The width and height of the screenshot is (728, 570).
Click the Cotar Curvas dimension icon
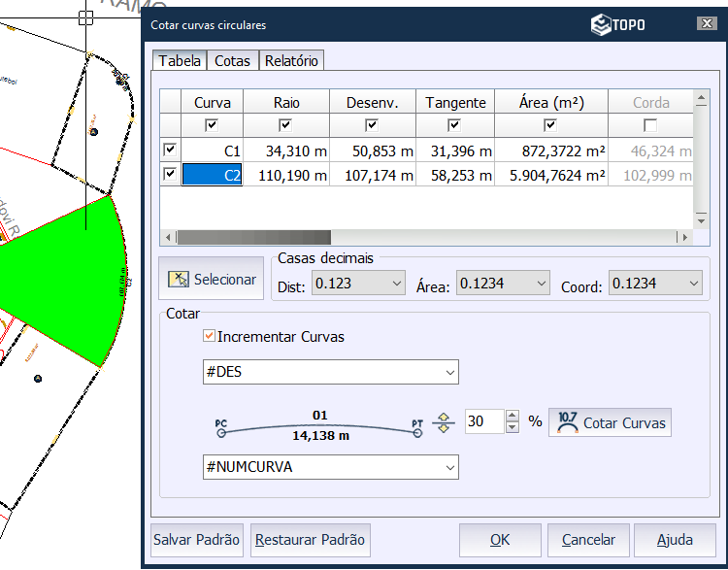pyautogui.click(x=568, y=422)
